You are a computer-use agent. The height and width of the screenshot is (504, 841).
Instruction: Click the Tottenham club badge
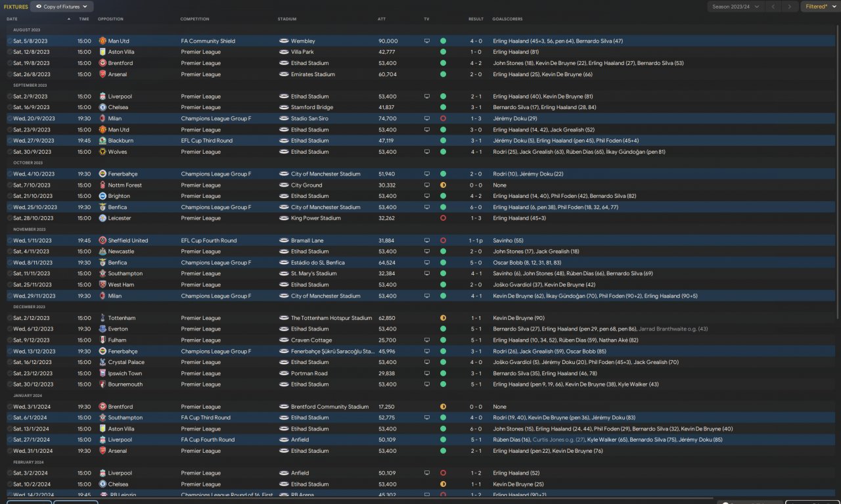[102, 318]
